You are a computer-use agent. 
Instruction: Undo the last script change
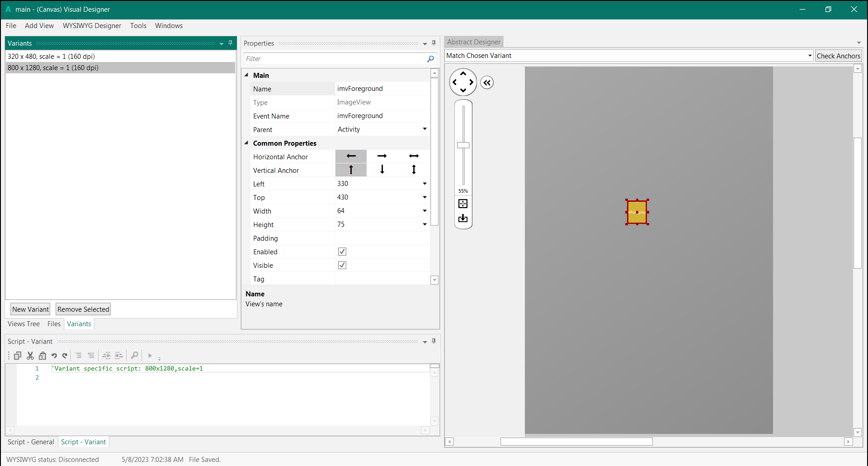pos(54,356)
